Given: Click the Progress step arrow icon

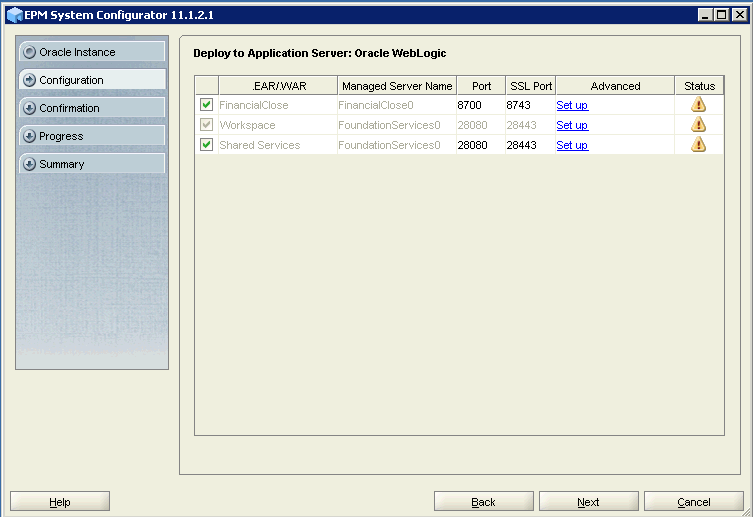Looking at the screenshot, I should pos(29,136).
